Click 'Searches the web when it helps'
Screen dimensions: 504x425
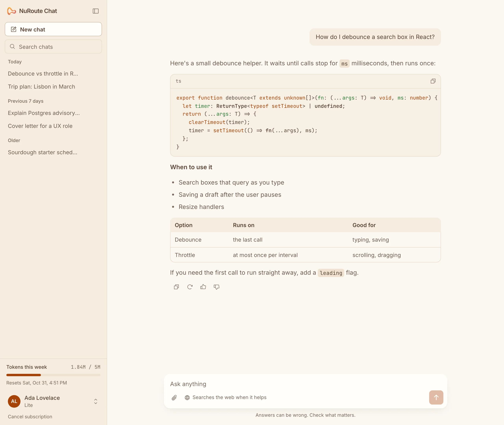coord(230,397)
